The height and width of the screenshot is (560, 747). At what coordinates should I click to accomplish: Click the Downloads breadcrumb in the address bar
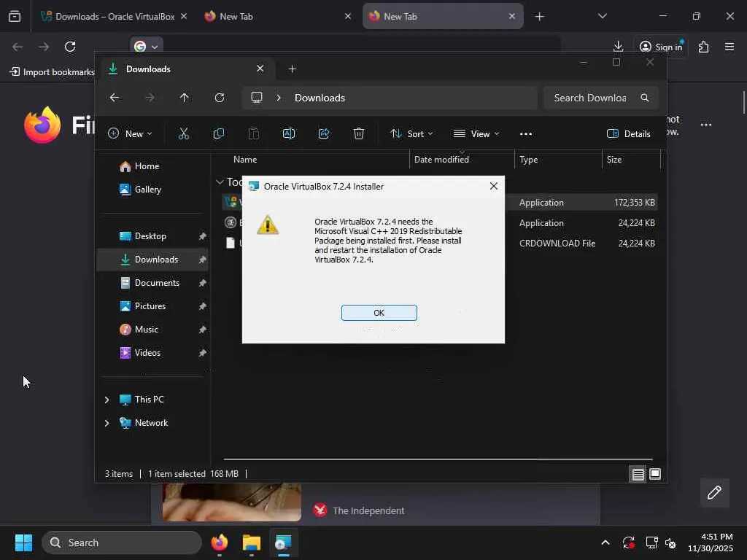pos(320,98)
